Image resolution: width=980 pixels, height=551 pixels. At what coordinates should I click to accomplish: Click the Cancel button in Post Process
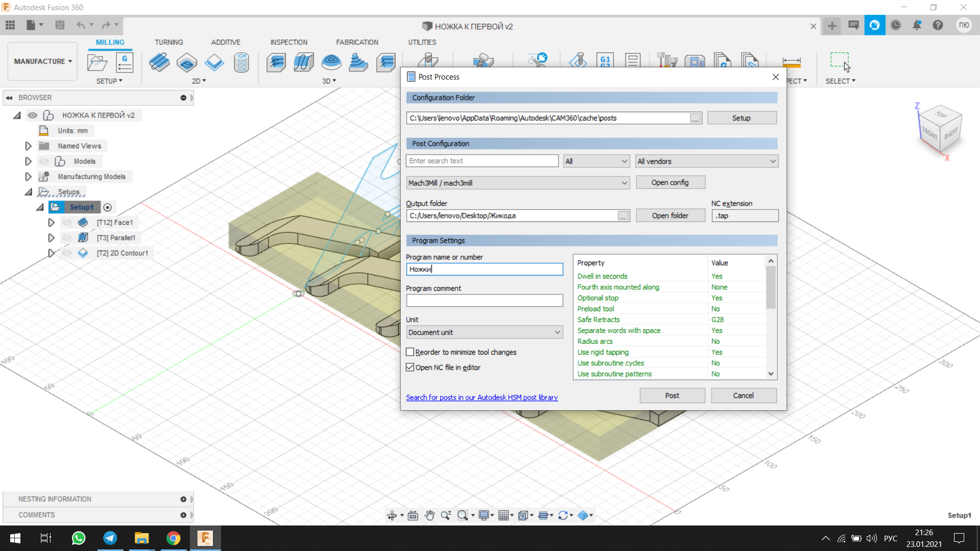click(744, 395)
